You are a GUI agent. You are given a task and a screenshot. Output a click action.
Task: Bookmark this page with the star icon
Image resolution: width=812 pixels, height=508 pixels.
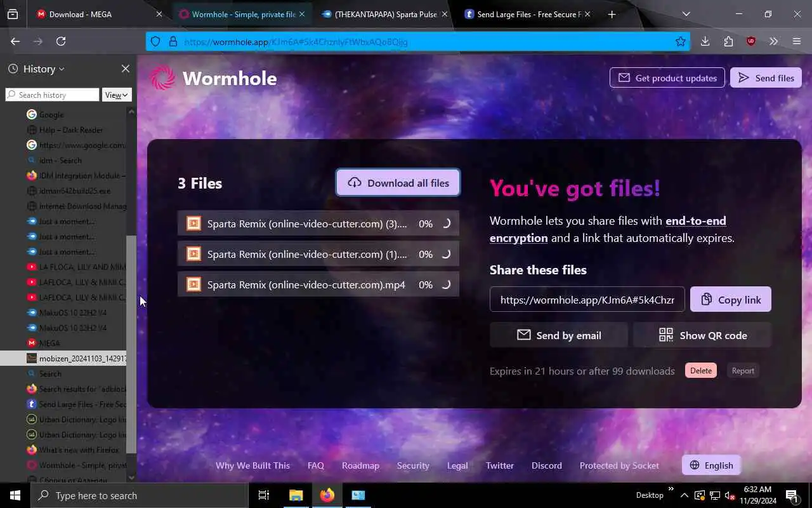pos(681,41)
